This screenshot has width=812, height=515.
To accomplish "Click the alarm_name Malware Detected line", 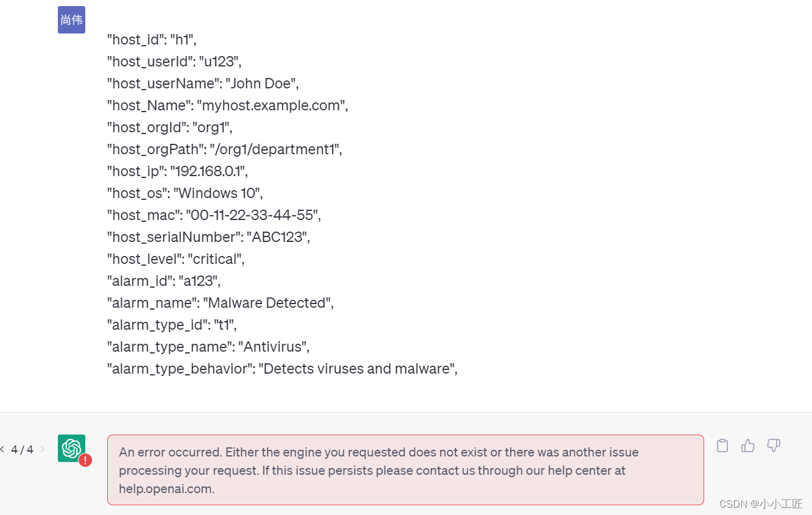I will [x=220, y=303].
